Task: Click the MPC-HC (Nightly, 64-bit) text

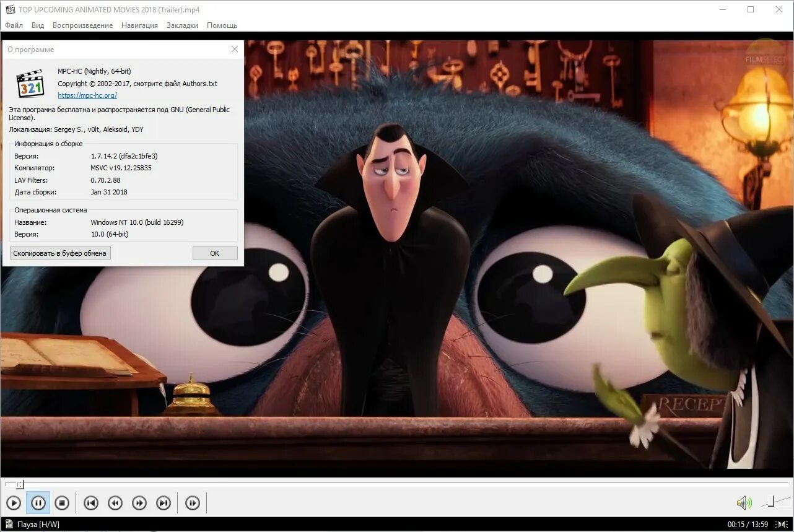Action: coord(94,71)
